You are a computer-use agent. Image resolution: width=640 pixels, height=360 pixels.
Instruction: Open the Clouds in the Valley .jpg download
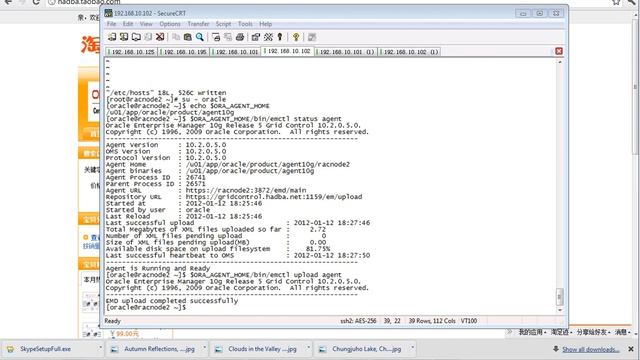(262, 349)
